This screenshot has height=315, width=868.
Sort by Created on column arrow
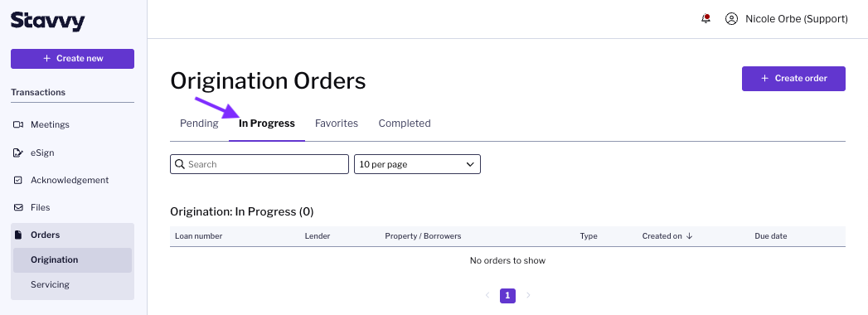(x=689, y=235)
